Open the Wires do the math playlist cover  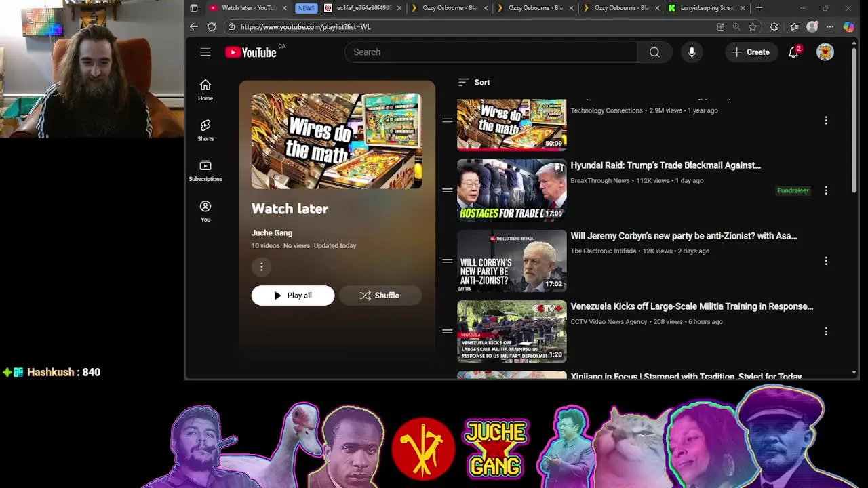(336, 141)
